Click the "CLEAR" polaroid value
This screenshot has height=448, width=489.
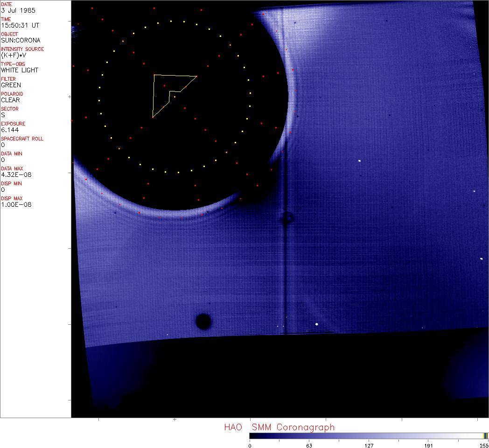pos(10,100)
